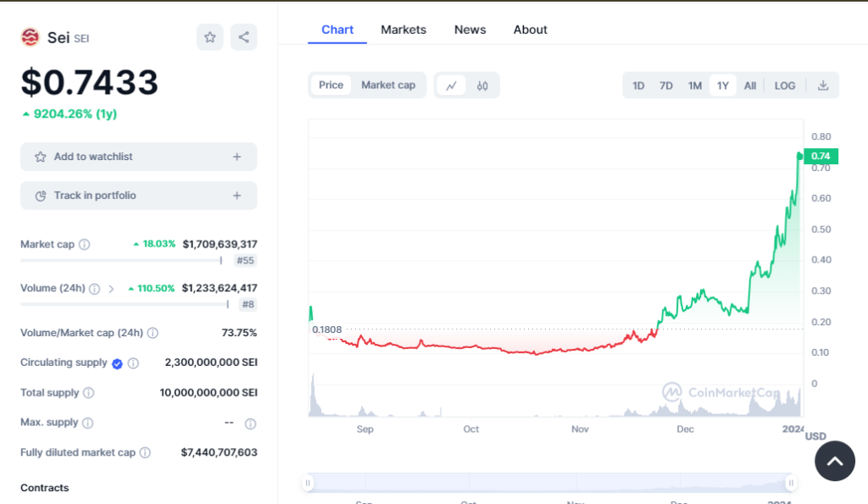Click the 0.1808 reference price label

tap(326, 330)
